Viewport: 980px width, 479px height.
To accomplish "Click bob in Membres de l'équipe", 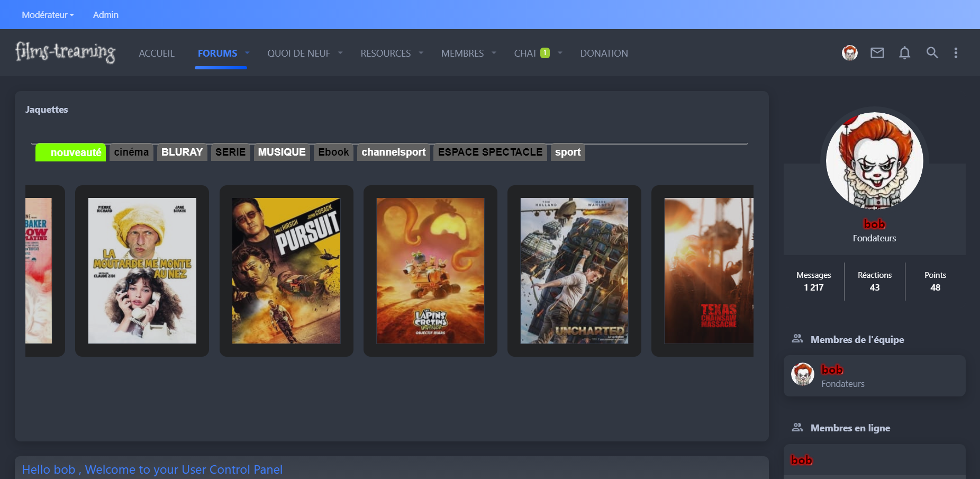I will coord(832,369).
